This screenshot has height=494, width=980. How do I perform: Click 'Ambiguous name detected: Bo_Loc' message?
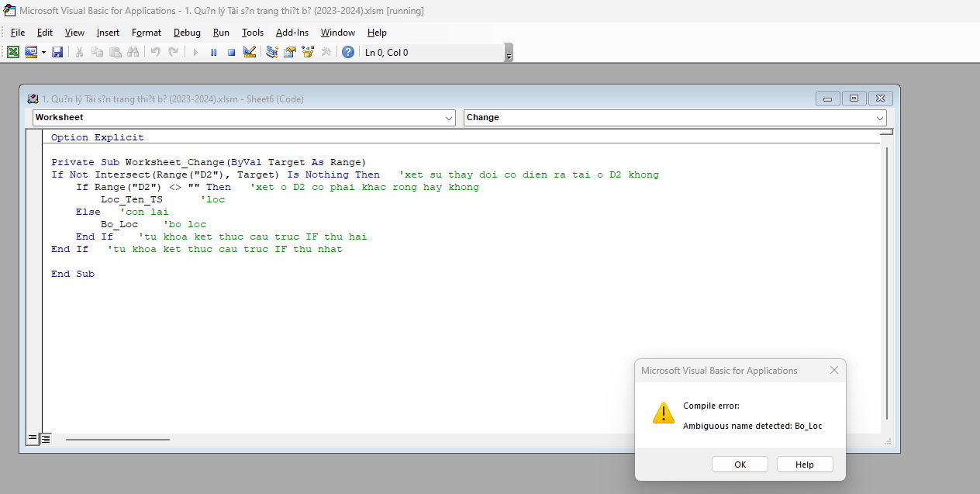point(752,426)
